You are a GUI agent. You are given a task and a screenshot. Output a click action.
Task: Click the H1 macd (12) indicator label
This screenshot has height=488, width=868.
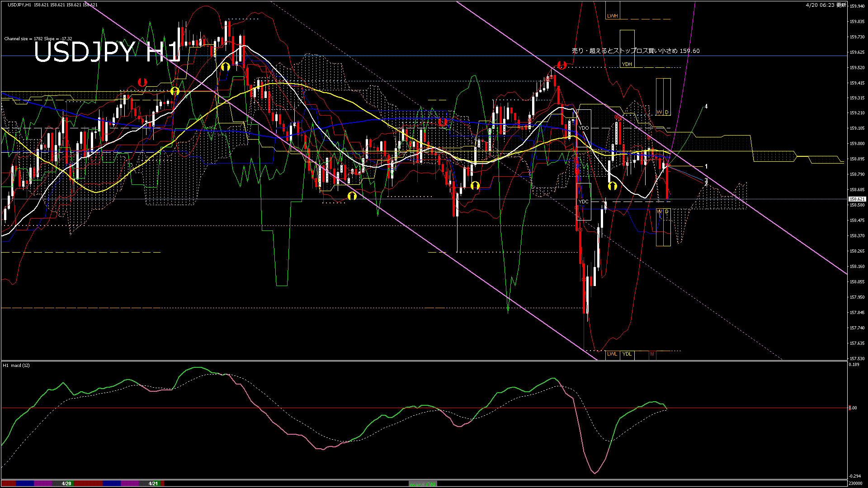pyautogui.click(x=16, y=365)
